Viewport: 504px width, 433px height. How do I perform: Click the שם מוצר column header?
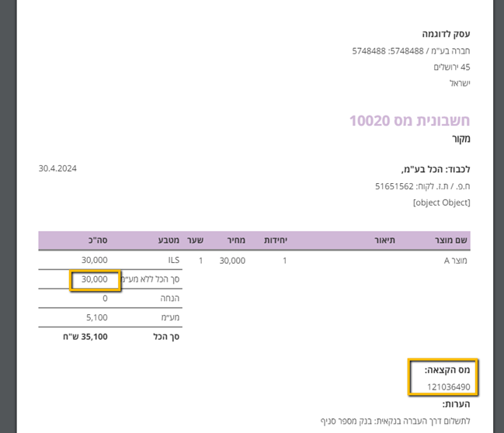(451, 241)
